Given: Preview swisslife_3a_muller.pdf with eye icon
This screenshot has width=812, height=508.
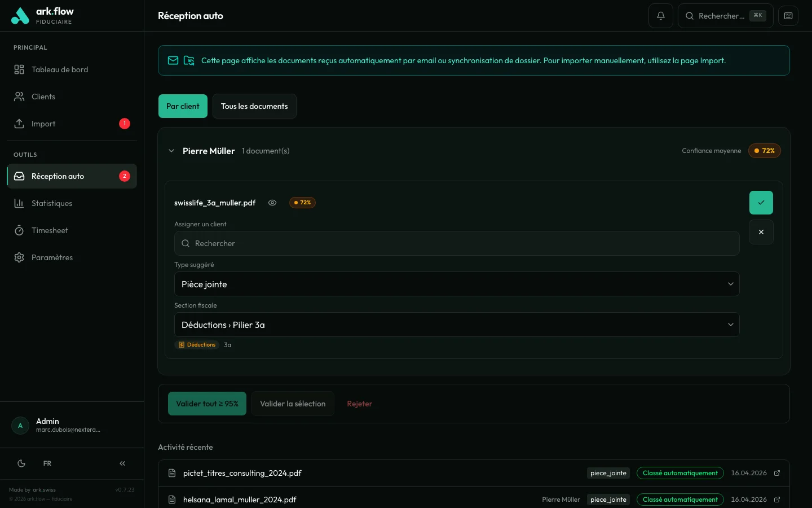Looking at the screenshot, I should point(272,203).
